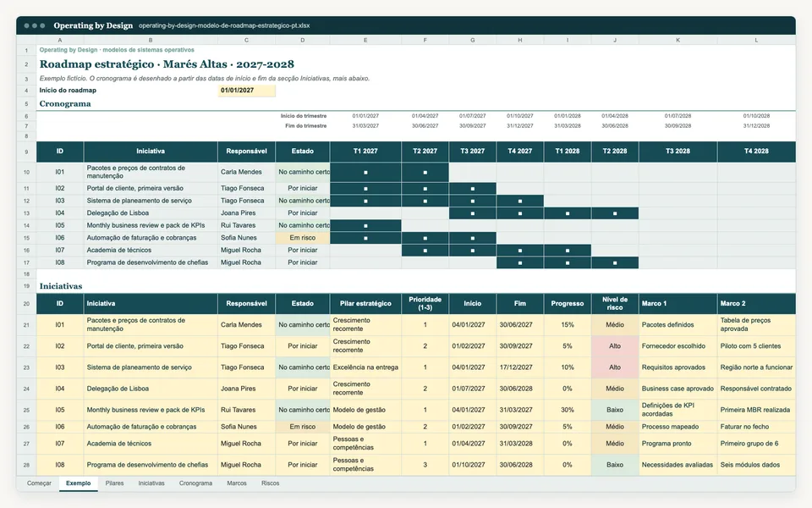
Task: Open the Pilares sheet tab
Action: pos(114,483)
